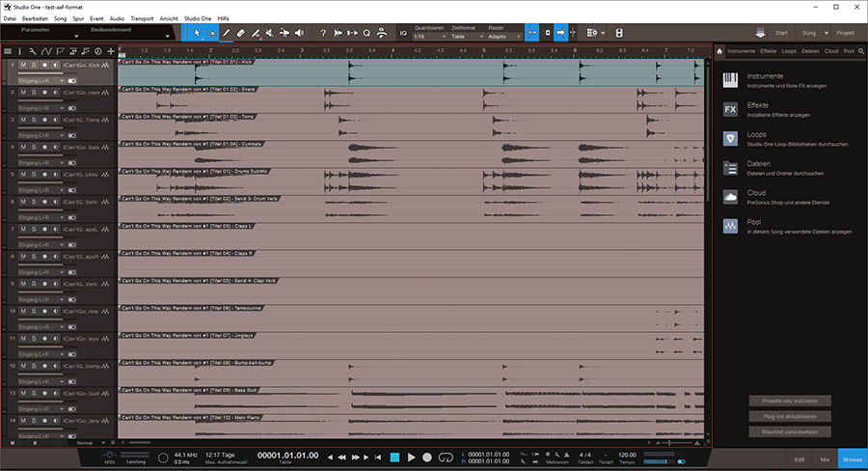Open the Spur menu

click(x=78, y=18)
